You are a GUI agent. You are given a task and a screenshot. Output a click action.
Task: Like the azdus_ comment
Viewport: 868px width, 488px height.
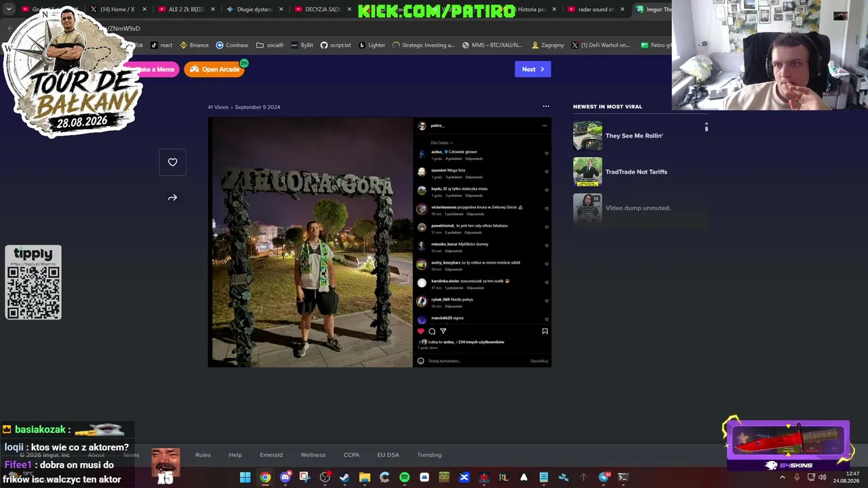pos(547,153)
